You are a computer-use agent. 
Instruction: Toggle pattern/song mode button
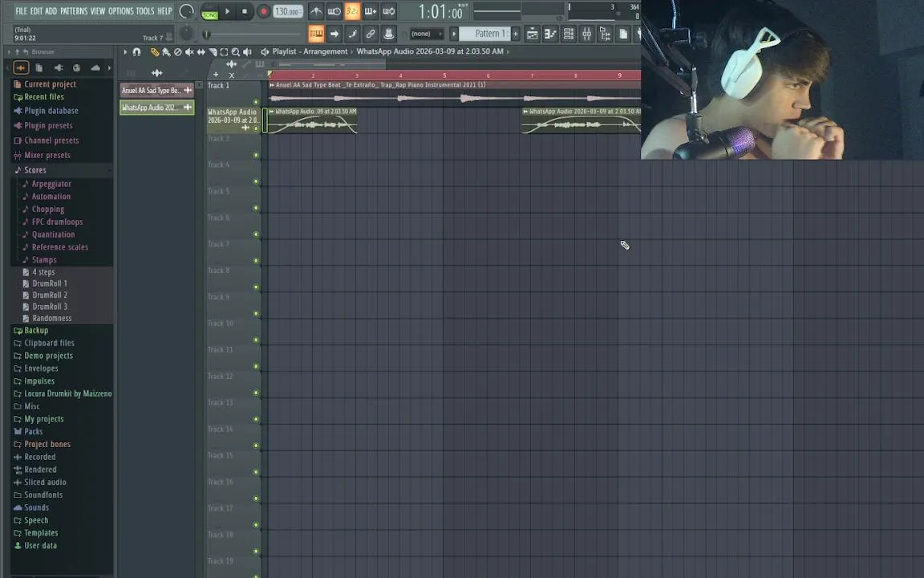(210, 11)
